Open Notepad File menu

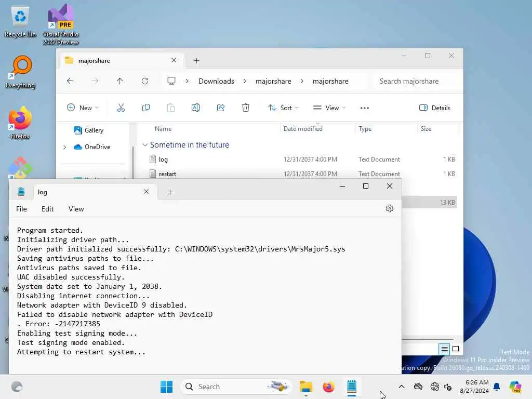pyautogui.click(x=21, y=209)
